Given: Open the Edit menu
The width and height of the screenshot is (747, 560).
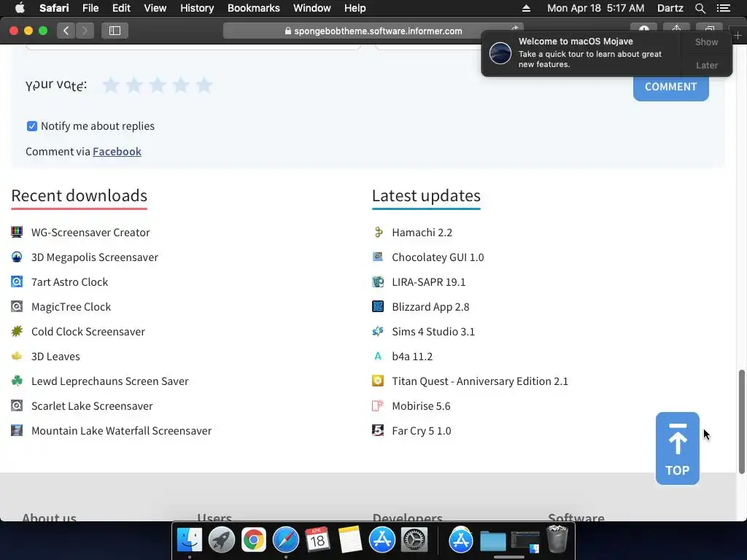Looking at the screenshot, I should 121,8.
